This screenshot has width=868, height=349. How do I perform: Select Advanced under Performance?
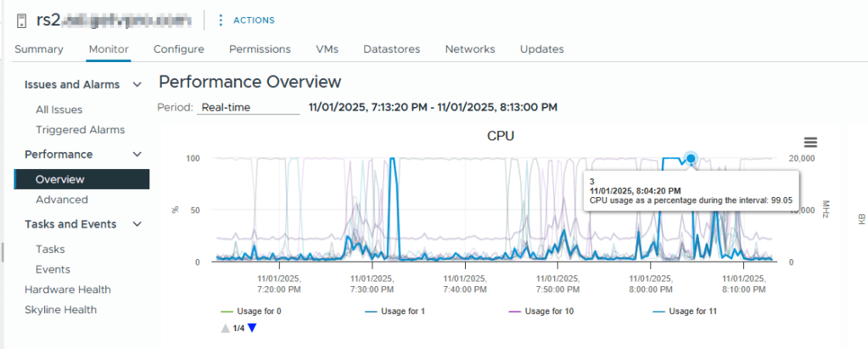pyautogui.click(x=62, y=200)
